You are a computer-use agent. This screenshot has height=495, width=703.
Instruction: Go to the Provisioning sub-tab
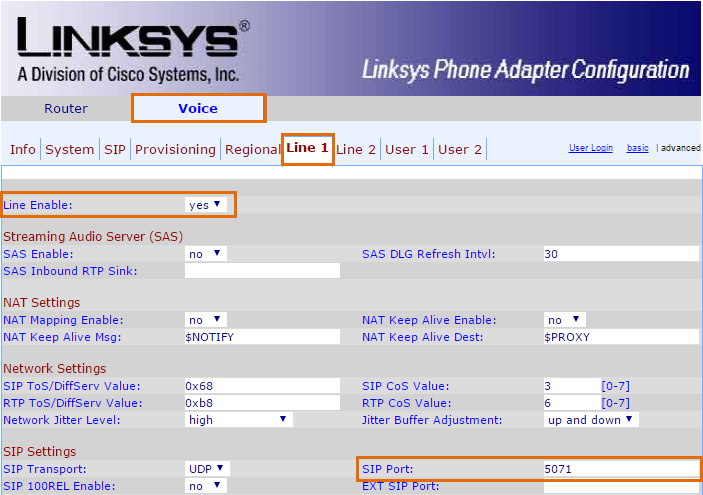tap(175, 149)
